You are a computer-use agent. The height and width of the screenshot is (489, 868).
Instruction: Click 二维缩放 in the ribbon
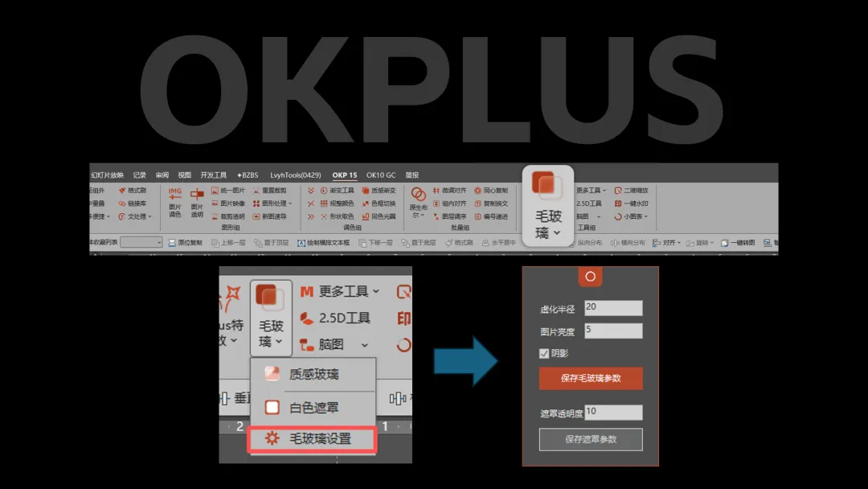pyautogui.click(x=631, y=191)
